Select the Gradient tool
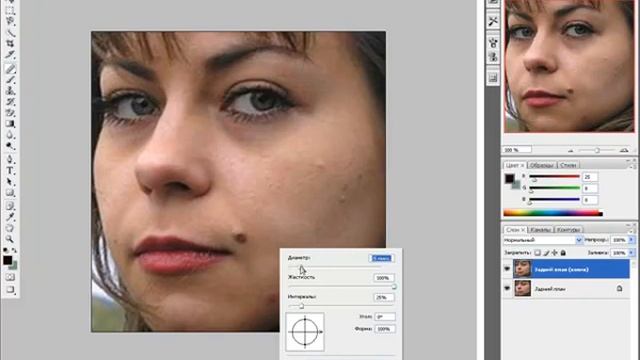Viewport: 640px width, 360px height. [10, 124]
